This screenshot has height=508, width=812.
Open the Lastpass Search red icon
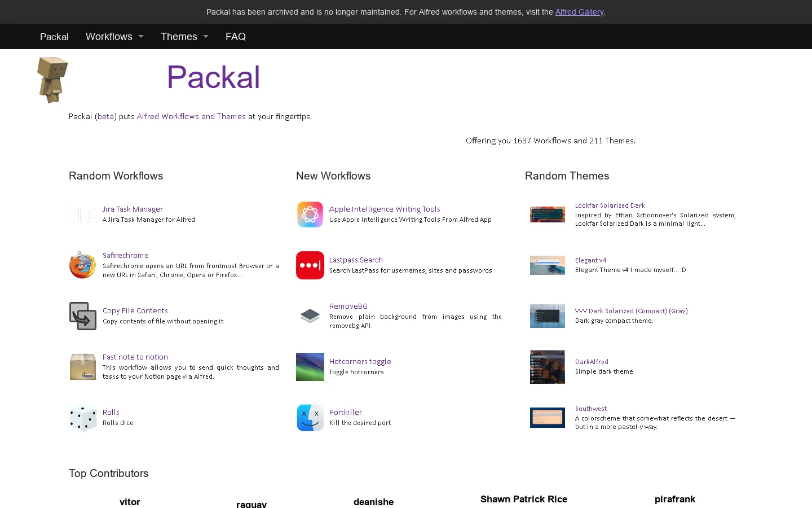coord(310,265)
